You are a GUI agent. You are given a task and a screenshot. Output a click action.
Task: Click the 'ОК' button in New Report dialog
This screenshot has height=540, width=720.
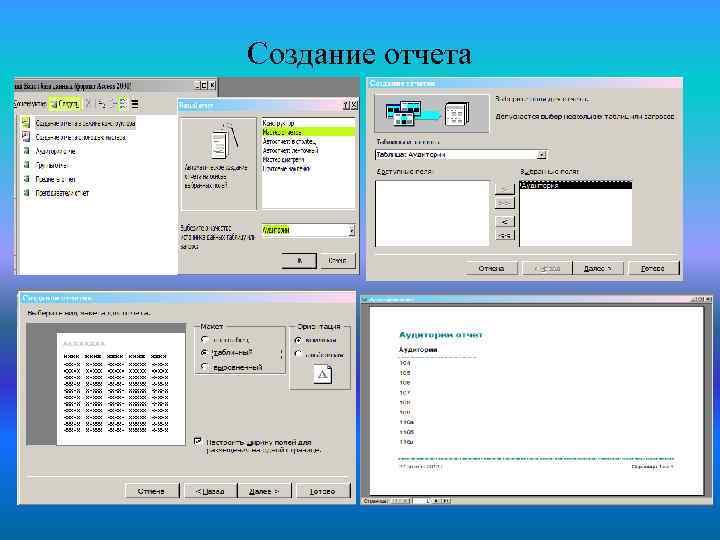pyautogui.click(x=299, y=261)
